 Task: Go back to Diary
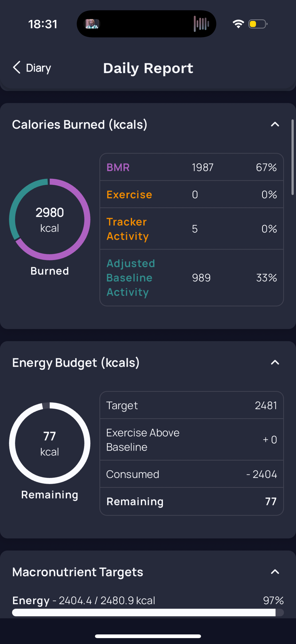click(x=32, y=68)
